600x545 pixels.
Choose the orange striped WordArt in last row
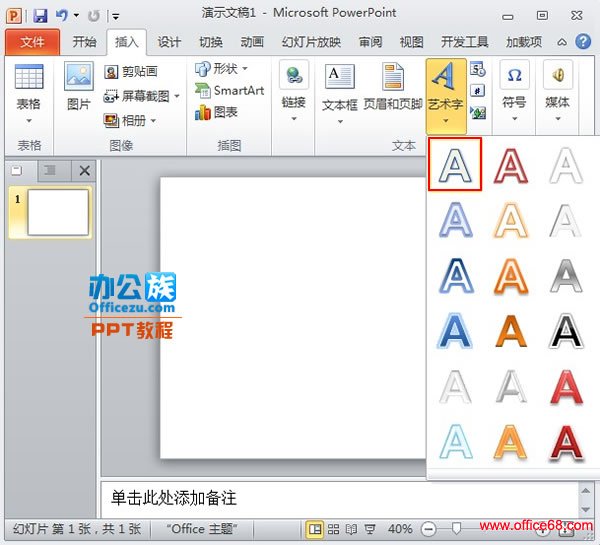point(510,442)
